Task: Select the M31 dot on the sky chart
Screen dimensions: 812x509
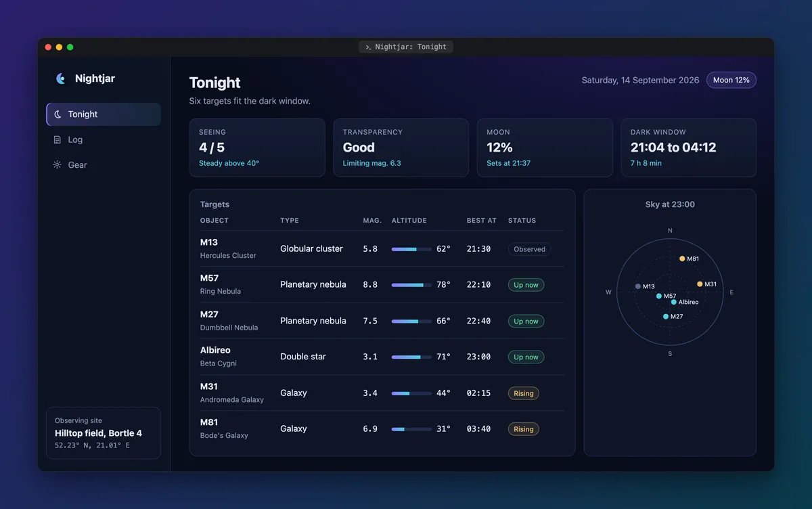Action: coord(700,284)
